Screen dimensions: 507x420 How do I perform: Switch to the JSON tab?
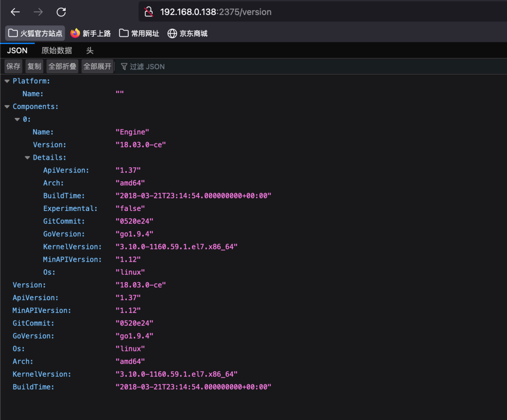pyautogui.click(x=17, y=50)
